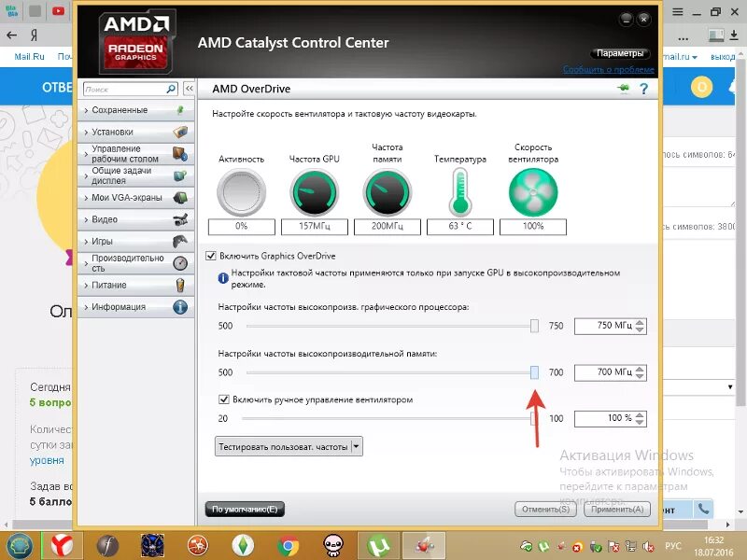Click GPU clock slider handle
Image resolution: width=747 pixels, height=560 pixels.
[x=534, y=326]
